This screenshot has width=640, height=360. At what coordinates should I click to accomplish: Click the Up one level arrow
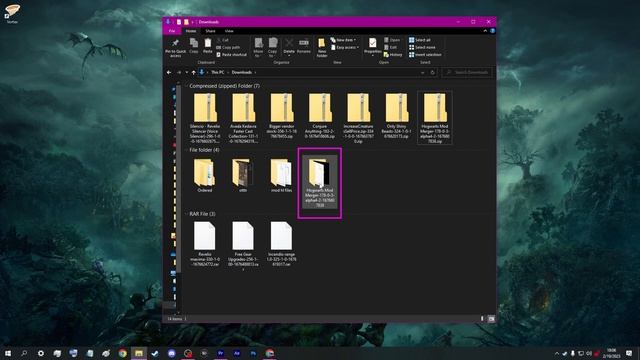[x=193, y=72]
